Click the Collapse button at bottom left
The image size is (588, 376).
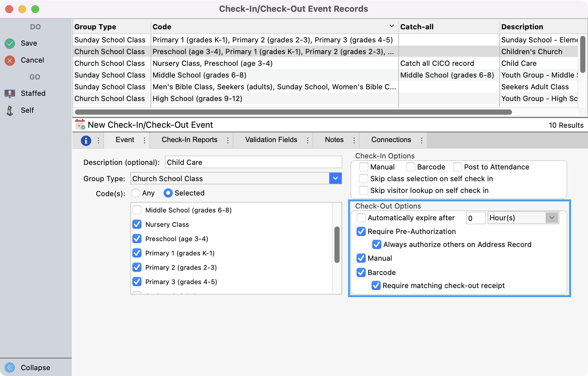click(35, 368)
